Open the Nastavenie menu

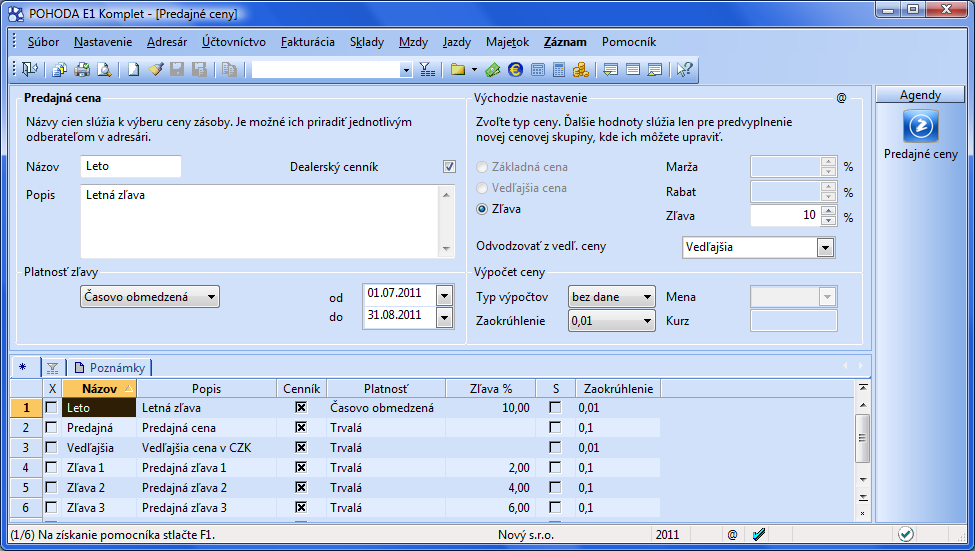coord(103,42)
